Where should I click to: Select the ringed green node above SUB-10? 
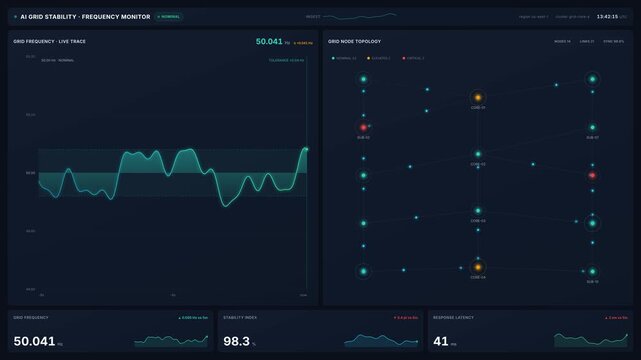pyautogui.click(x=592, y=223)
